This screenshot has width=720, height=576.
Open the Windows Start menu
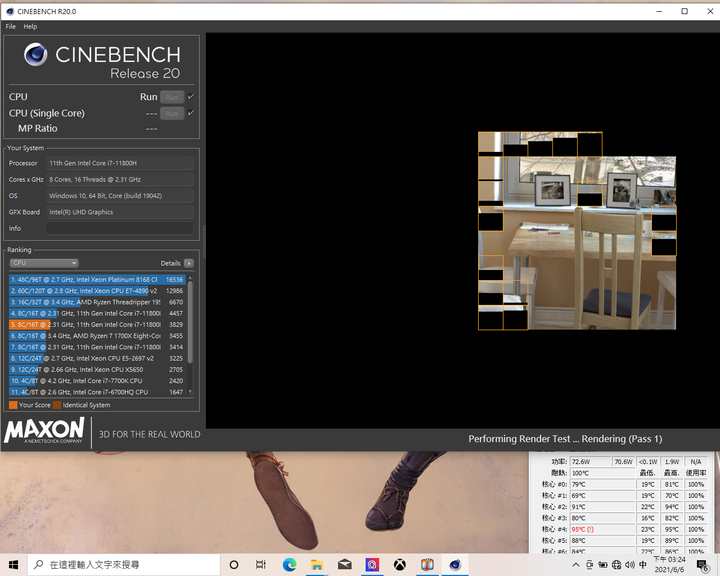13,565
